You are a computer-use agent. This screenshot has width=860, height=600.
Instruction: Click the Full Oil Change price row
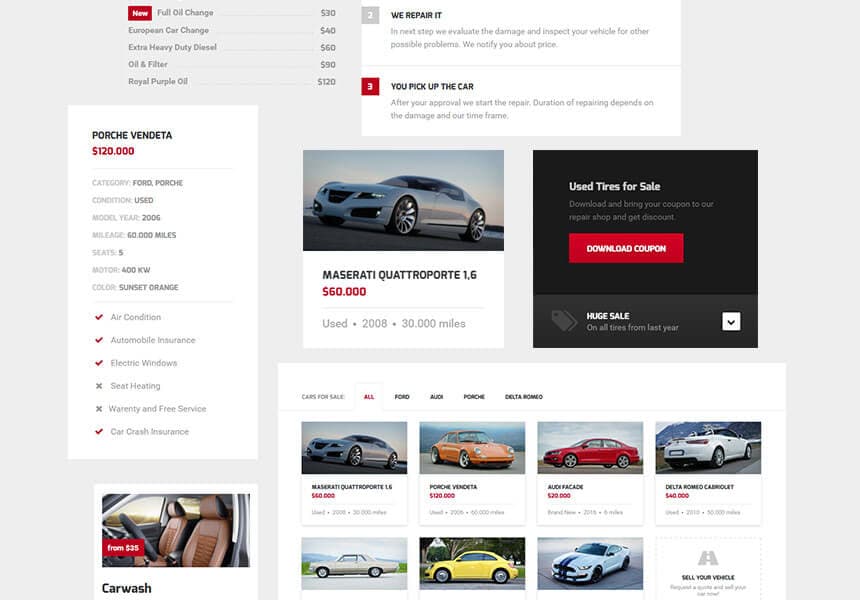pos(232,13)
